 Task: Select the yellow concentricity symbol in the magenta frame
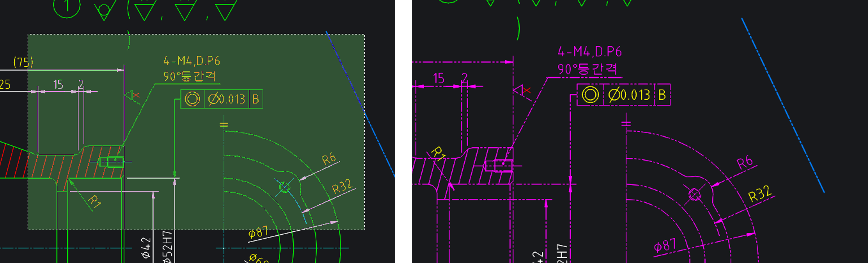point(590,95)
